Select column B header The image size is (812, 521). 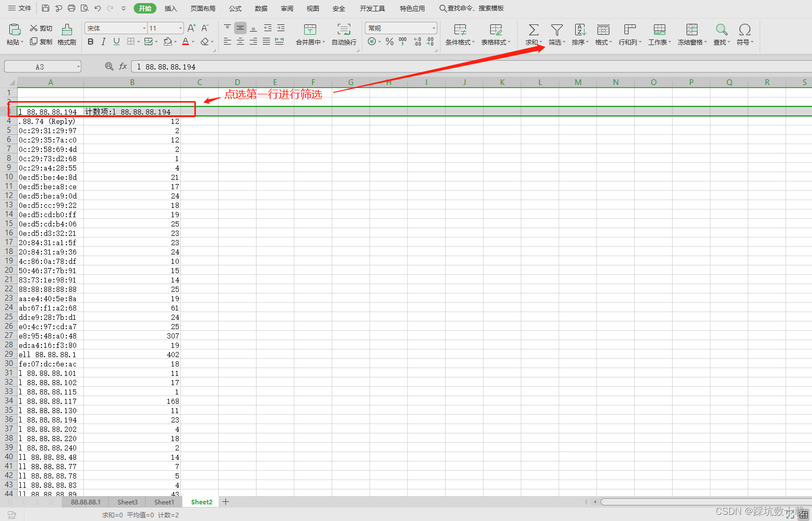pos(132,82)
